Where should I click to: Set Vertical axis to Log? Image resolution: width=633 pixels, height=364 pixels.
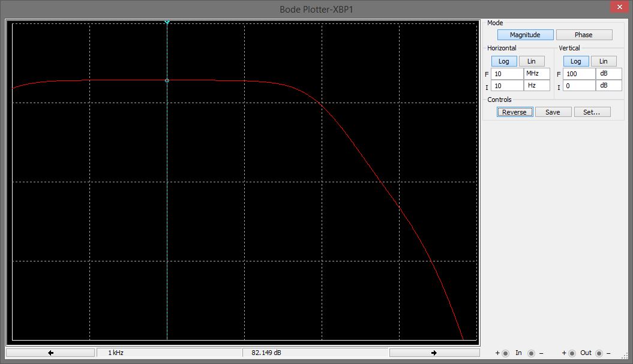(x=575, y=61)
